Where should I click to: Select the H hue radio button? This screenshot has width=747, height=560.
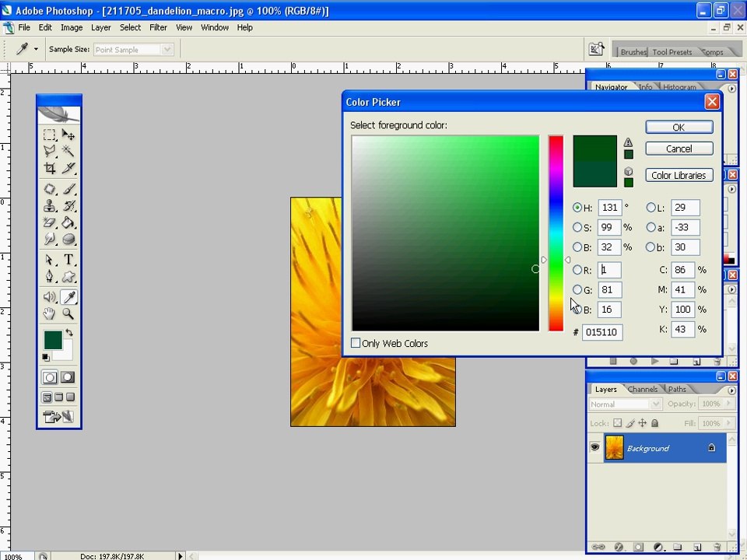coord(577,208)
